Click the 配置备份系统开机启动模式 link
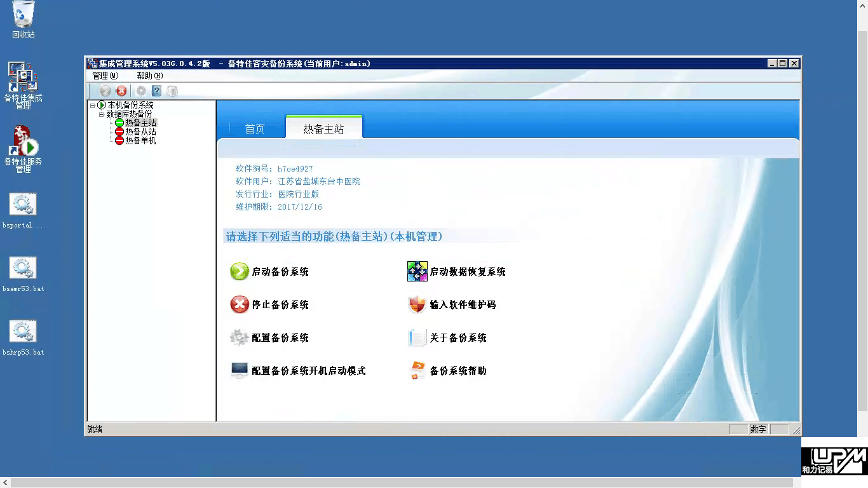Viewport: 868px width, 488px height. pos(309,370)
